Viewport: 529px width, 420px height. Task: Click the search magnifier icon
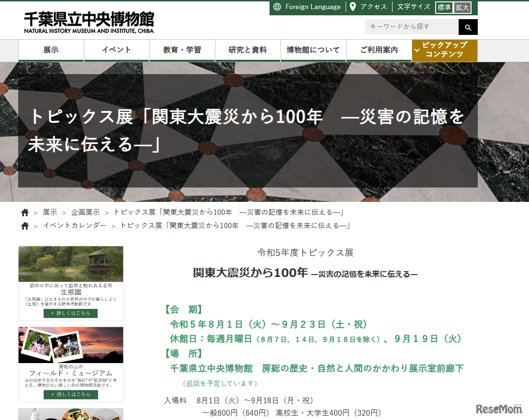pyautogui.click(x=468, y=27)
